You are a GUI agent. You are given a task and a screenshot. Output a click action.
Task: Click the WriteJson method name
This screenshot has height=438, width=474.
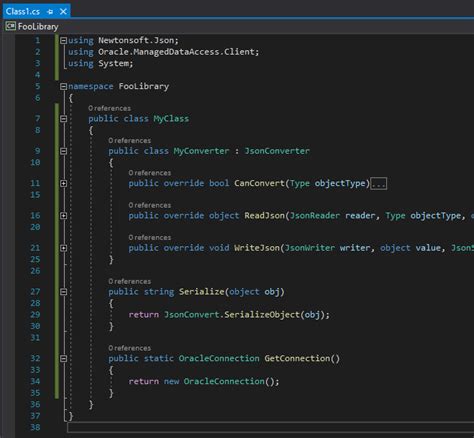(257, 248)
